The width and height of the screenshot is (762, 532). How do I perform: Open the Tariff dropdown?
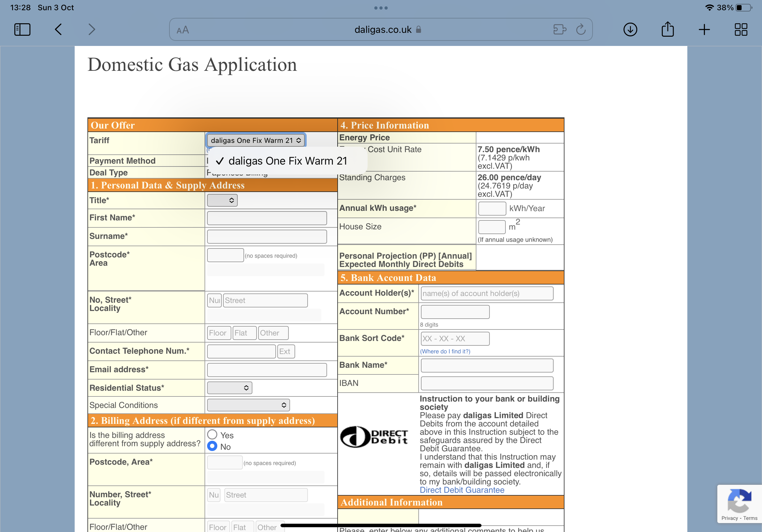(256, 140)
